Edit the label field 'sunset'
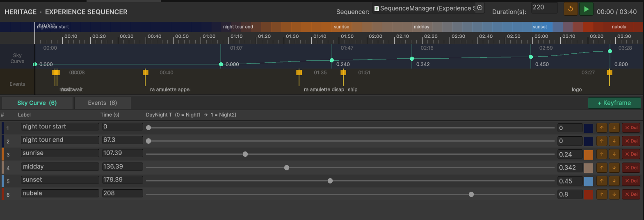Screen dimensions: 644x220 (x=60, y=180)
